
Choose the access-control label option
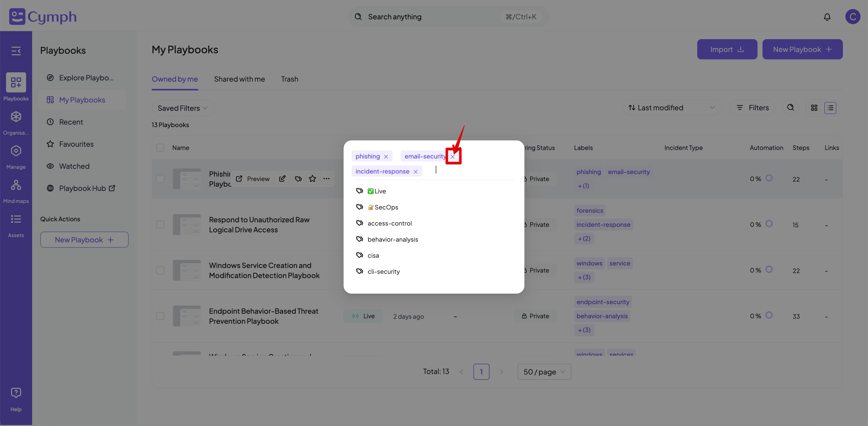389,223
